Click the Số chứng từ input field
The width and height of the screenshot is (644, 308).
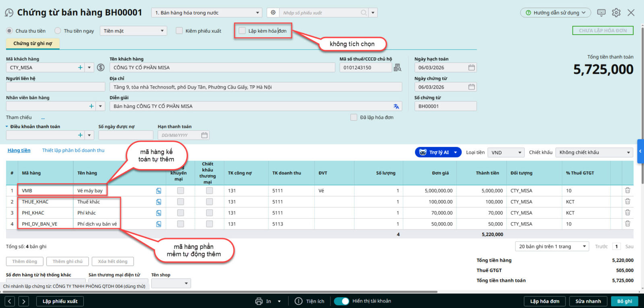click(445, 106)
